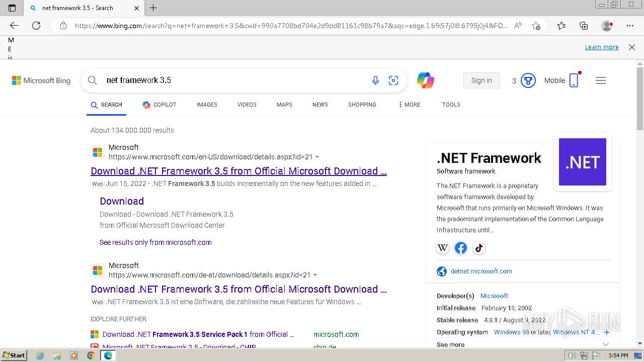Launch Internet Explorer from taskbar
The height and width of the screenshot is (362, 644).
(40, 355)
